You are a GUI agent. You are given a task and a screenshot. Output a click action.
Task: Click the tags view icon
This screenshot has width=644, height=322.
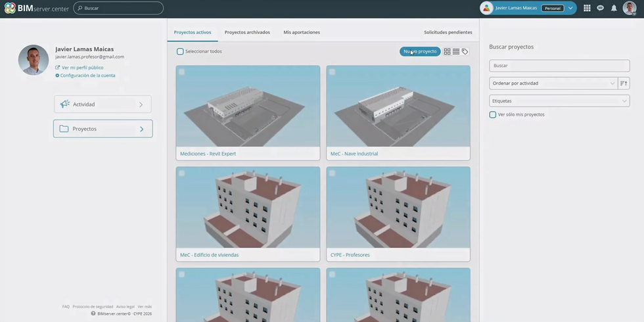click(465, 52)
